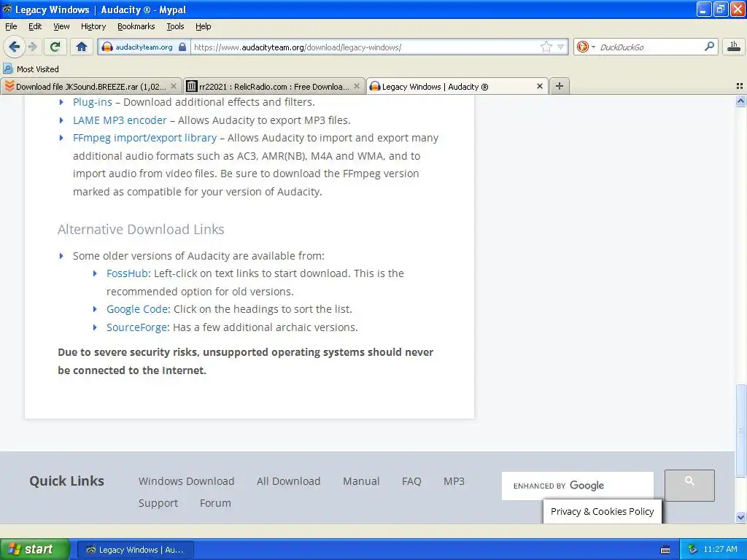Click the site search magnifier button

click(689, 485)
